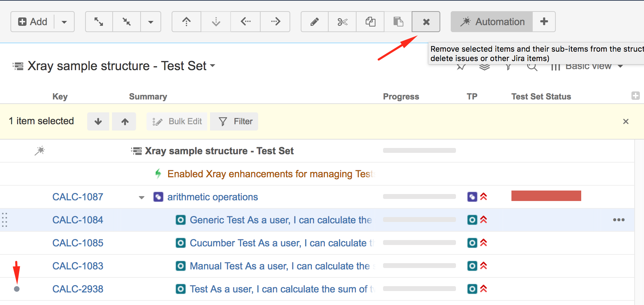Click test type icon of CALC-2938 summary
644x305 pixels.
coord(181,289)
